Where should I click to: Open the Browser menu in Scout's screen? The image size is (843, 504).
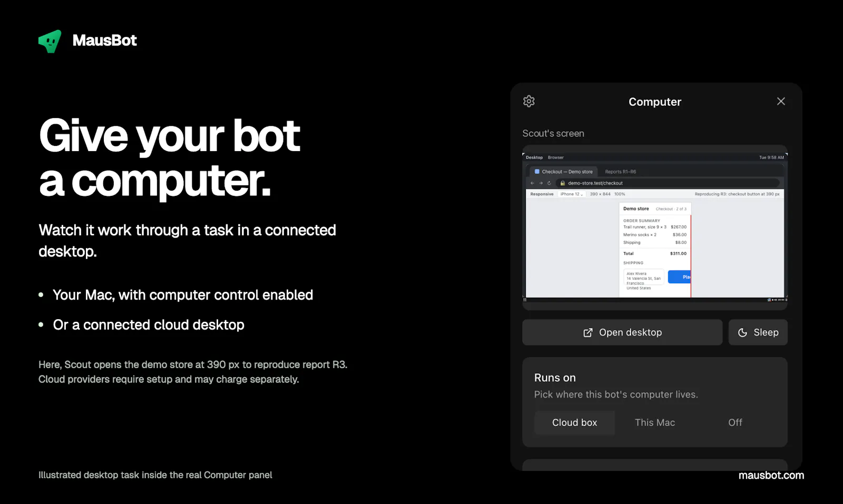pyautogui.click(x=555, y=157)
